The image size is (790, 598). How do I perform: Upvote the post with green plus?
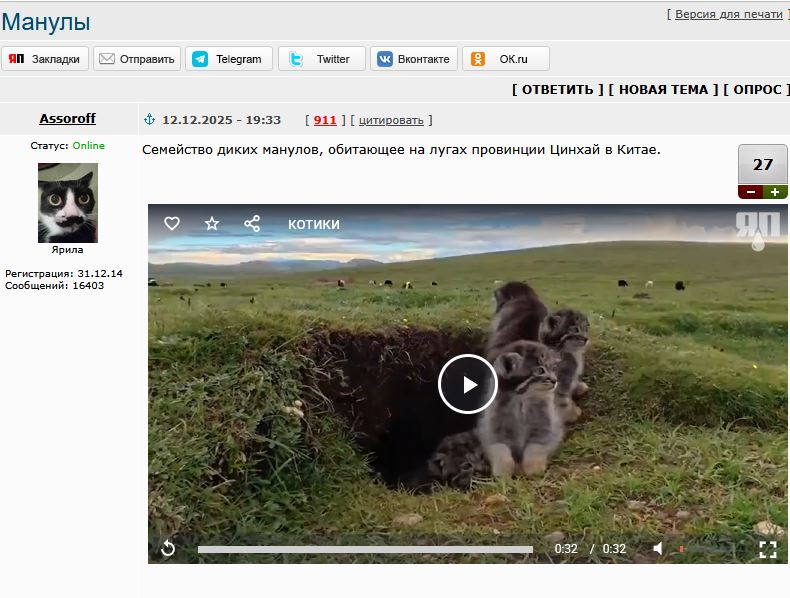click(x=775, y=192)
